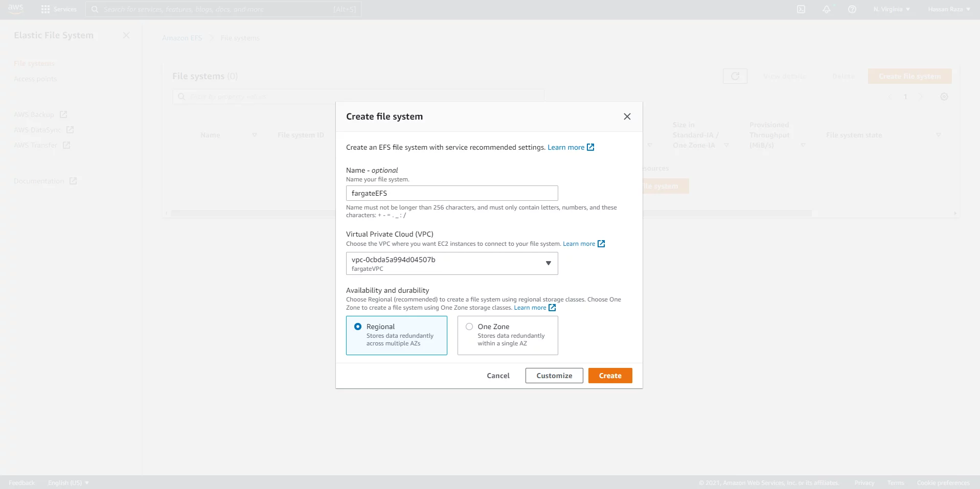The height and width of the screenshot is (489, 980).
Task: Go to Access points in sidebar
Action: (35, 79)
